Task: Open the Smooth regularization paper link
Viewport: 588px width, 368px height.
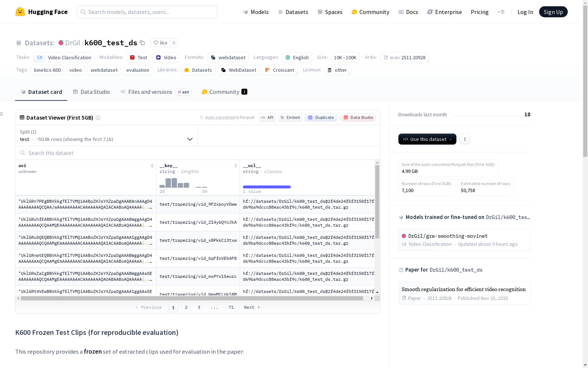Action: tap(464, 293)
